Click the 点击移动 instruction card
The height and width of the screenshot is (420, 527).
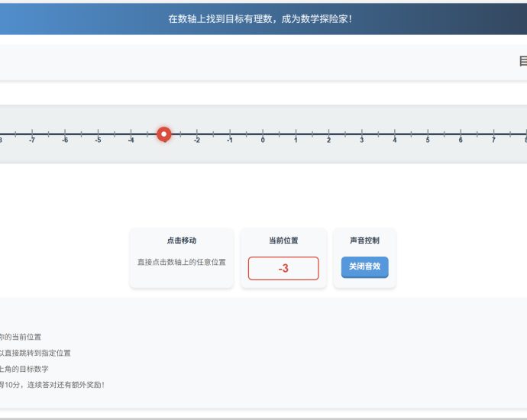coord(181,257)
